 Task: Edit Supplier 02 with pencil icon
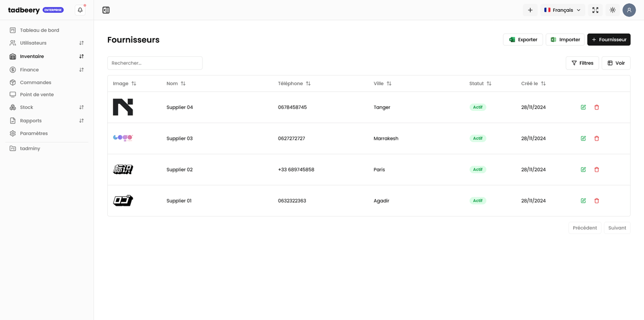click(583, 170)
